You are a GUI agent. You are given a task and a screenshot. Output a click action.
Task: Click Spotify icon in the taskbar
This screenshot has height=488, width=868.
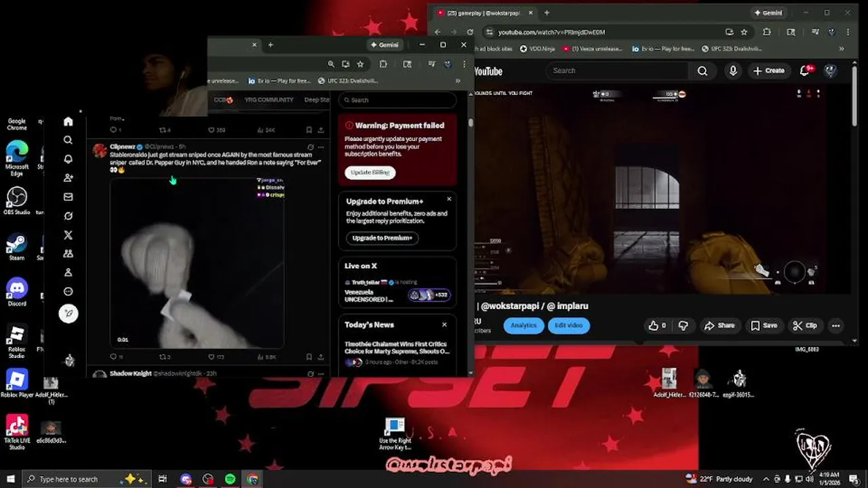pos(231,479)
